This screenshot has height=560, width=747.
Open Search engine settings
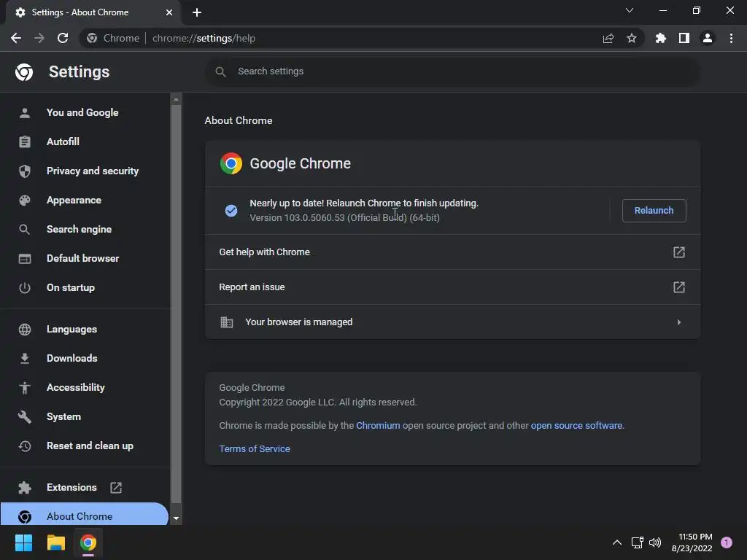85,229
